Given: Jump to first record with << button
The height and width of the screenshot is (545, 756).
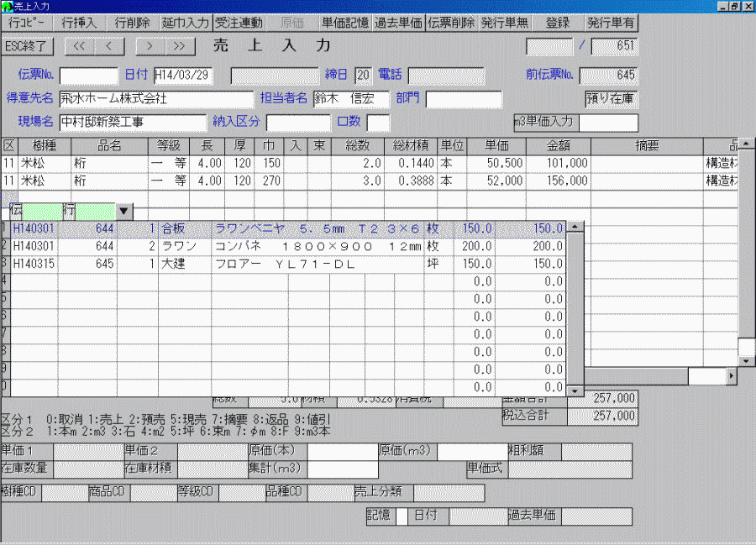Looking at the screenshot, I should tap(79, 46).
